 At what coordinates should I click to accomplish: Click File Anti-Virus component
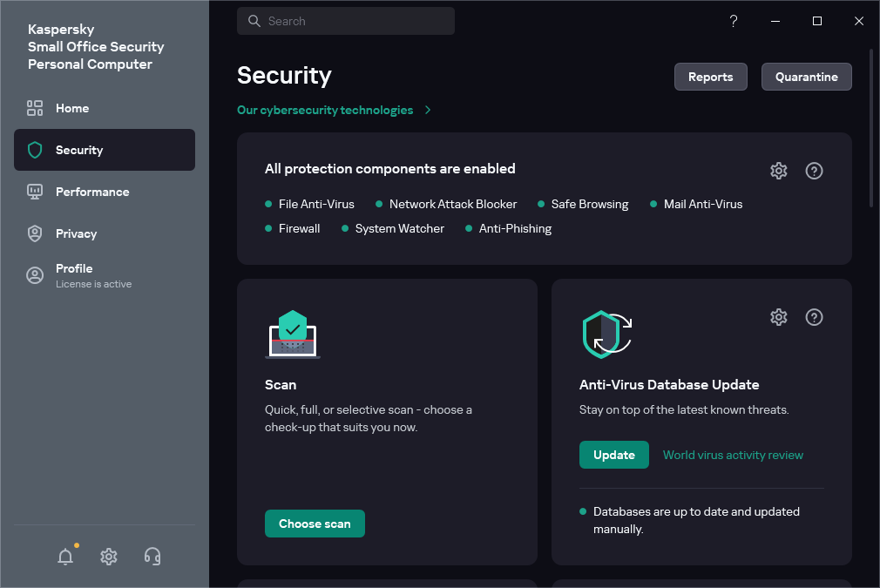[x=316, y=204]
